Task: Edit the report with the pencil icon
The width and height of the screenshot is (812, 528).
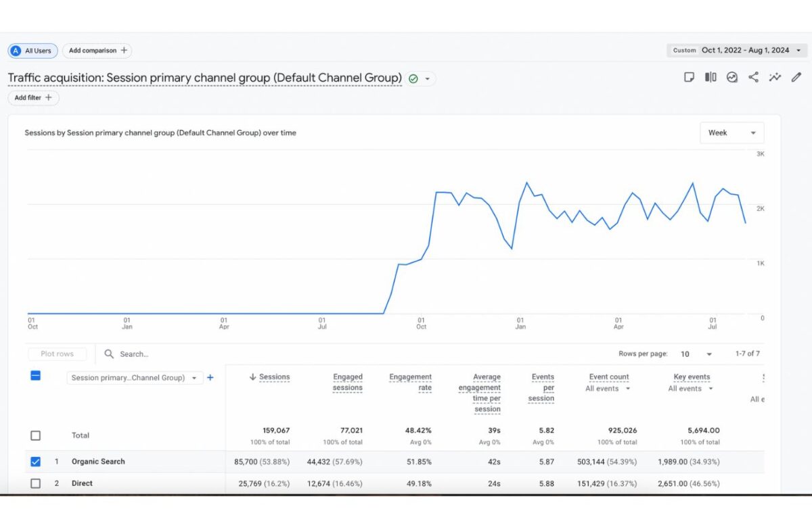Action: 796,77
